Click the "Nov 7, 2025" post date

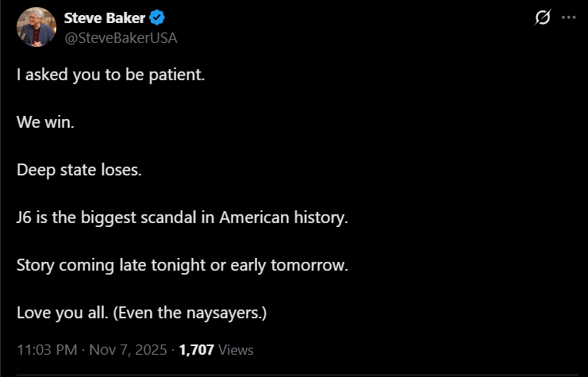[x=129, y=349]
